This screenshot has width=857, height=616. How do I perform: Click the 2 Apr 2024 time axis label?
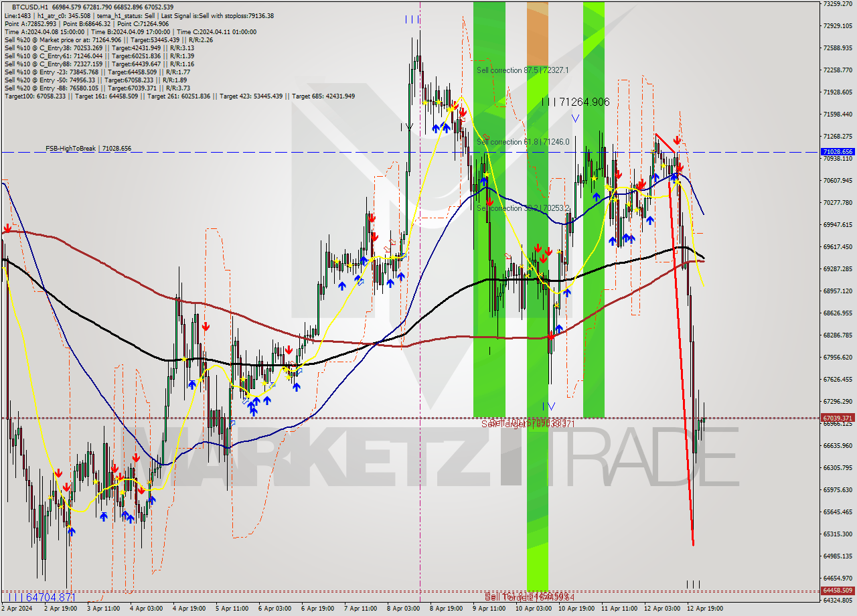(x=16, y=609)
